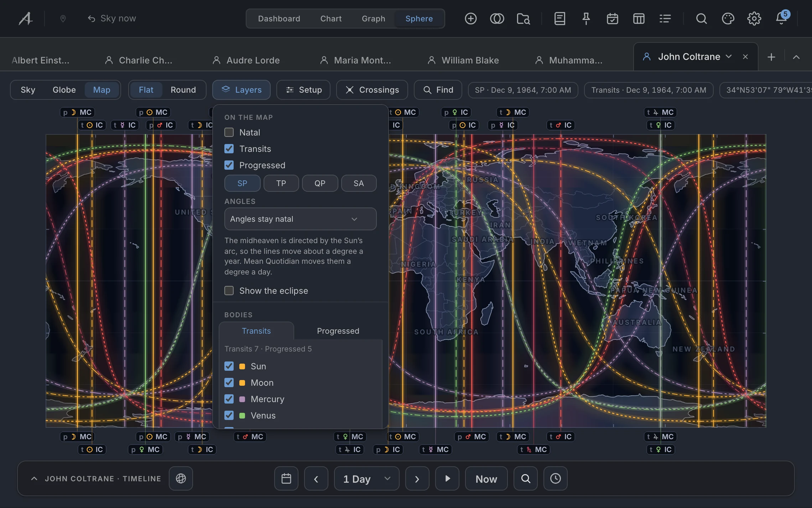The width and height of the screenshot is (812, 508).
Task: Click the clock icon in timeline bar
Action: (556, 478)
